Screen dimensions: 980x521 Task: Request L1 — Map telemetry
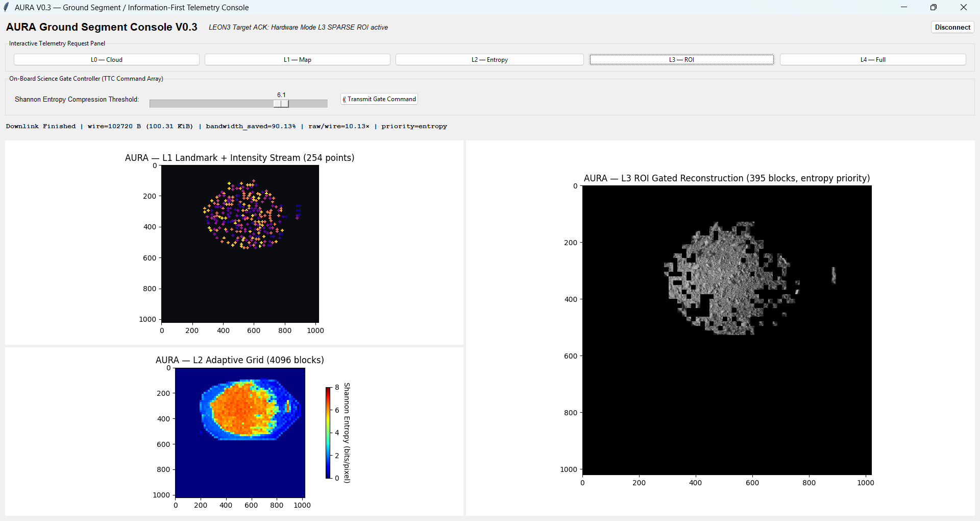(298, 60)
